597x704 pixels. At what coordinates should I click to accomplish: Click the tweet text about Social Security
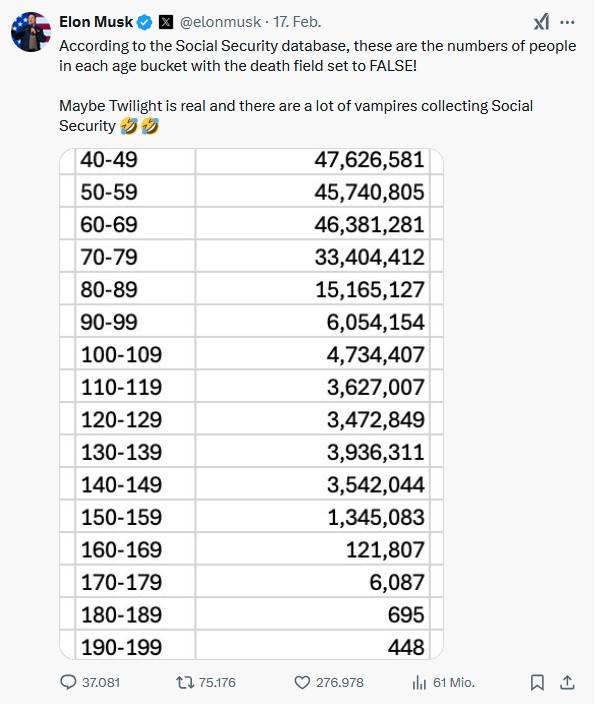pyautogui.click(x=318, y=86)
